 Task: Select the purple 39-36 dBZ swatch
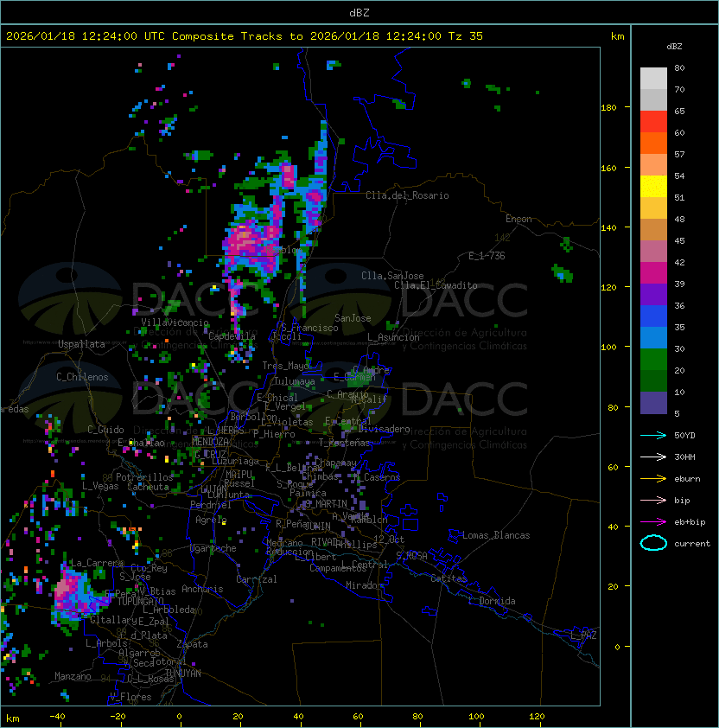click(653, 294)
